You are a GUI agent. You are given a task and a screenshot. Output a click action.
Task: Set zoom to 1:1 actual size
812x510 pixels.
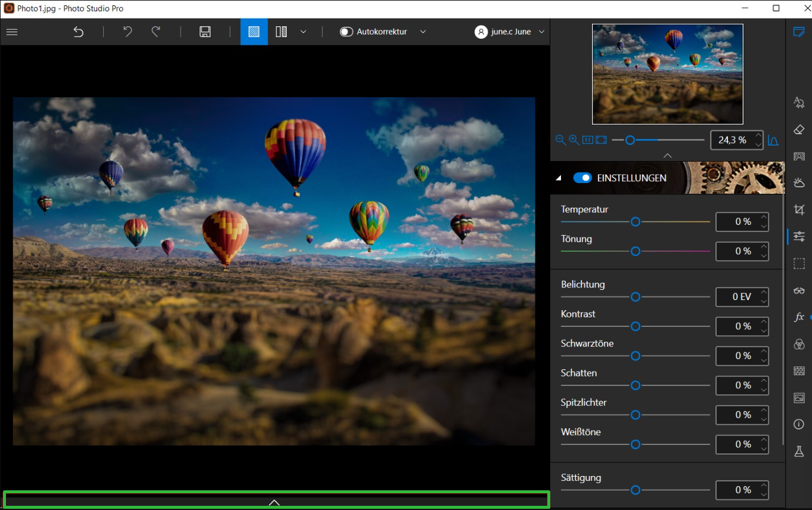tap(587, 140)
